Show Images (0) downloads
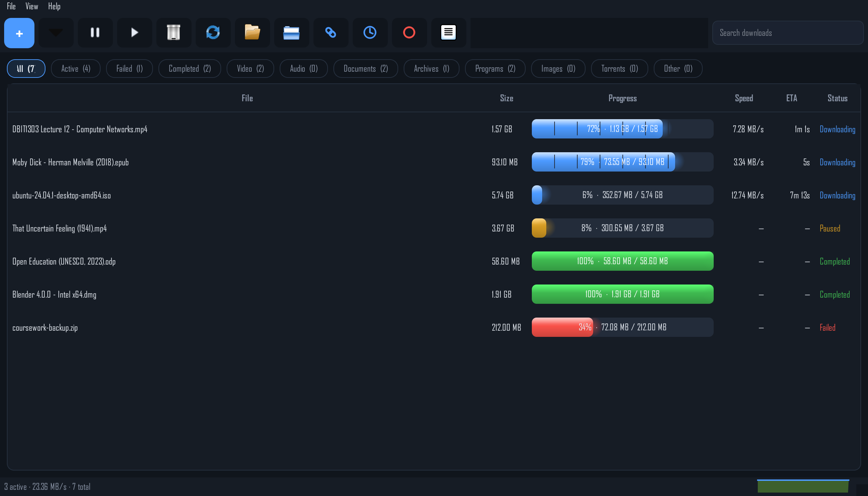Viewport: 868px width, 496px height. pyautogui.click(x=558, y=69)
